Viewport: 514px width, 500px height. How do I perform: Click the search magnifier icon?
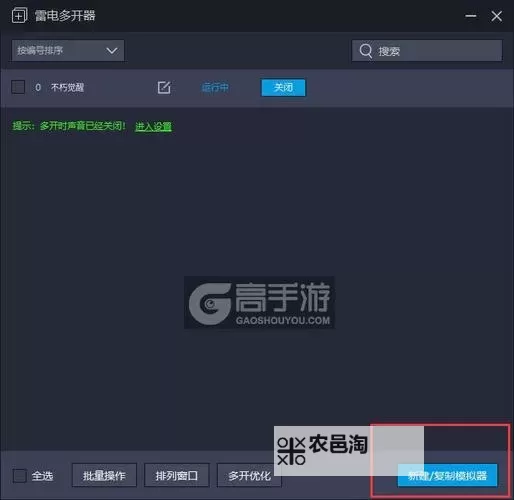[x=366, y=51]
